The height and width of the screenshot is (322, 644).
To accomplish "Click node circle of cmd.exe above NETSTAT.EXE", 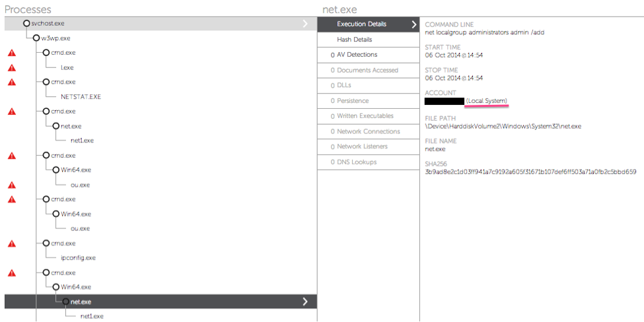I will click(46, 82).
